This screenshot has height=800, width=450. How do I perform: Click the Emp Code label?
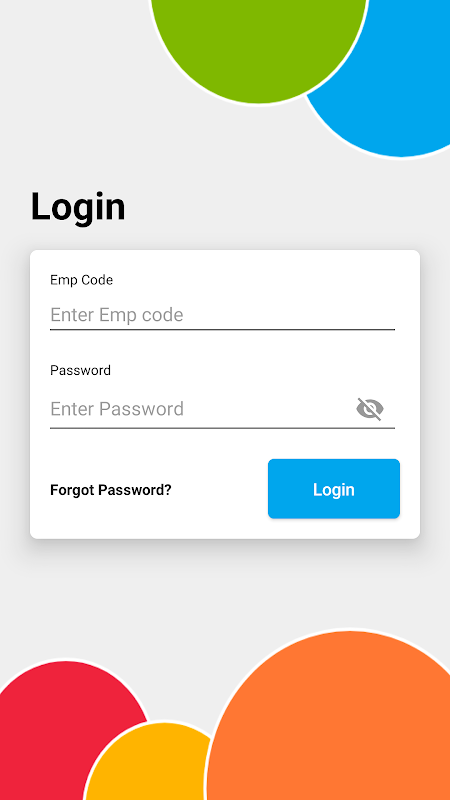tap(82, 280)
